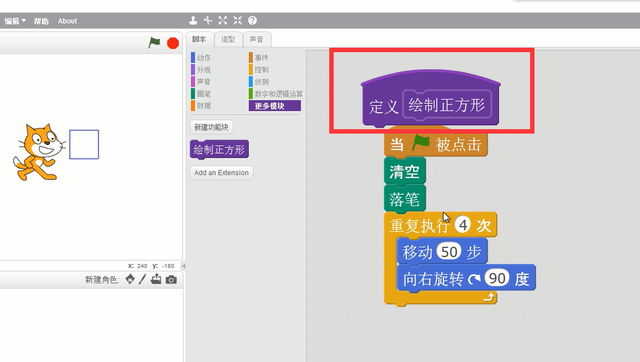This screenshot has height=362, width=640.
Task: Upload sprite from file icon
Action: [x=156, y=279]
